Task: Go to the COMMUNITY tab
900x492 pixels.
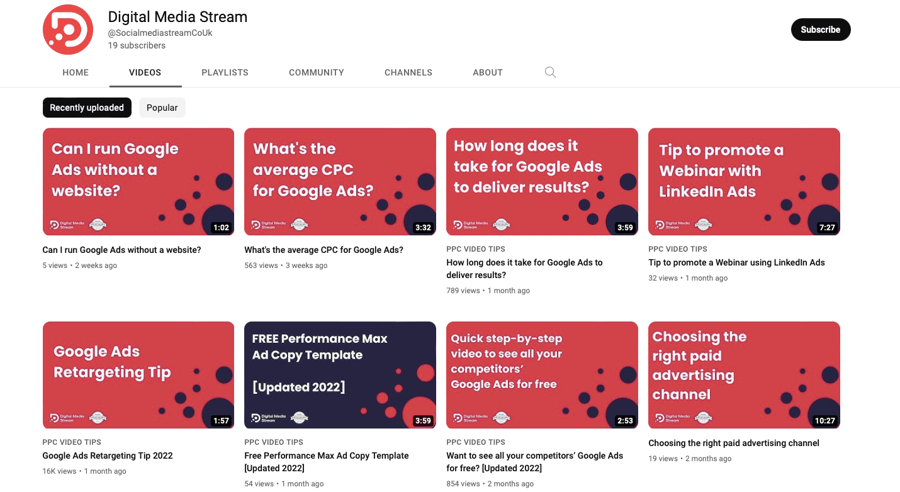Action: point(316,72)
